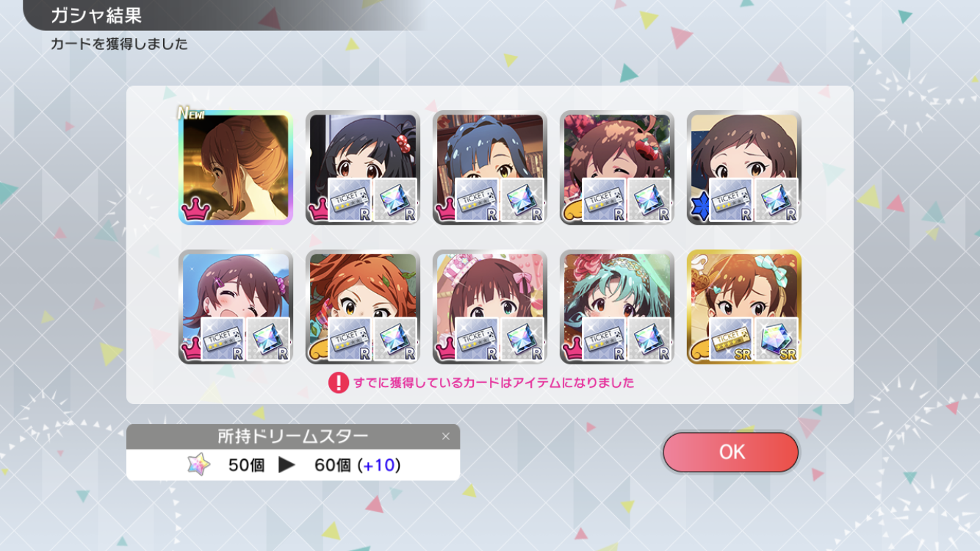Select the orange-haired girl card

click(x=363, y=306)
